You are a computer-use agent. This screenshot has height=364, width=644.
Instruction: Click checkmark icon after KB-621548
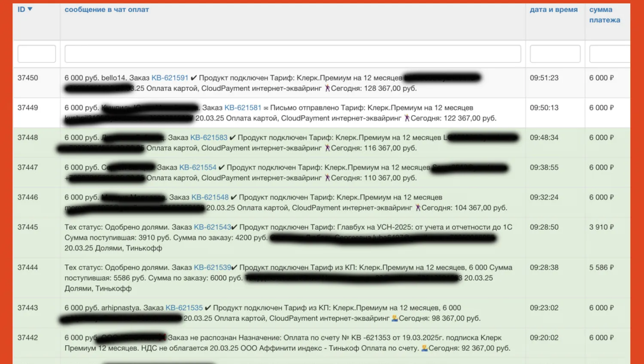(x=234, y=197)
